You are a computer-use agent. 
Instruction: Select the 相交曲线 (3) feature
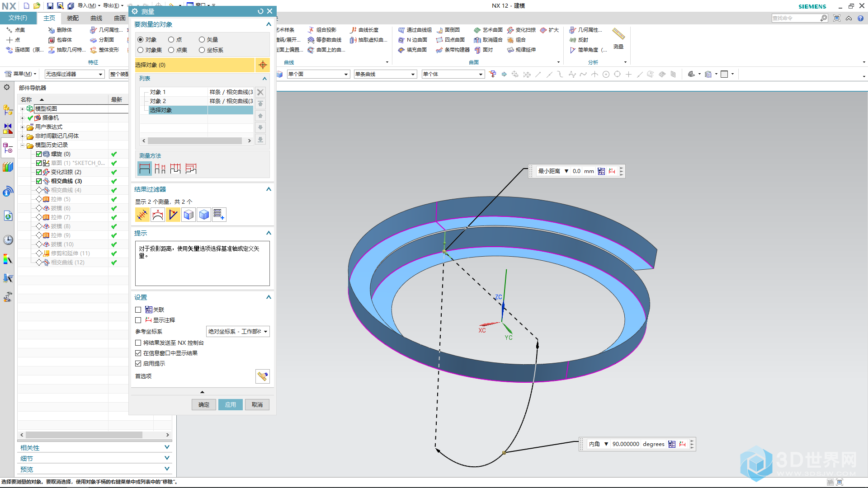click(66, 181)
